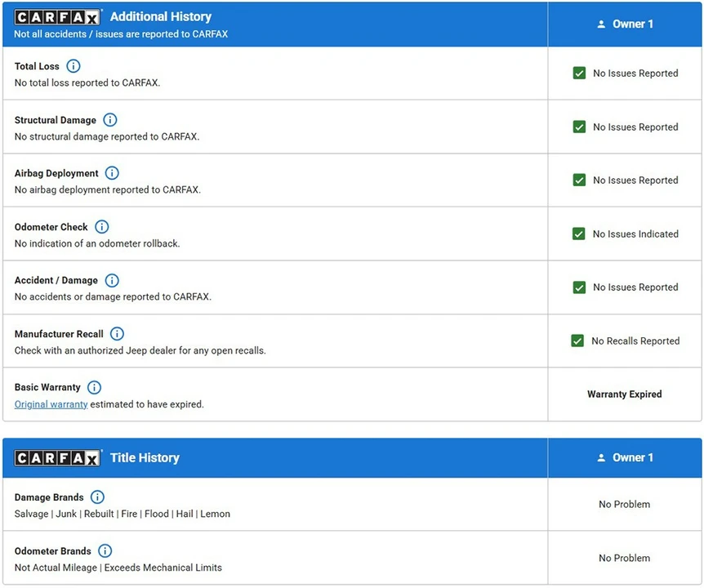Open the Manufacturer Recall info icon
This screenshot has height=588, width=704.
click(x=117, y=333)
